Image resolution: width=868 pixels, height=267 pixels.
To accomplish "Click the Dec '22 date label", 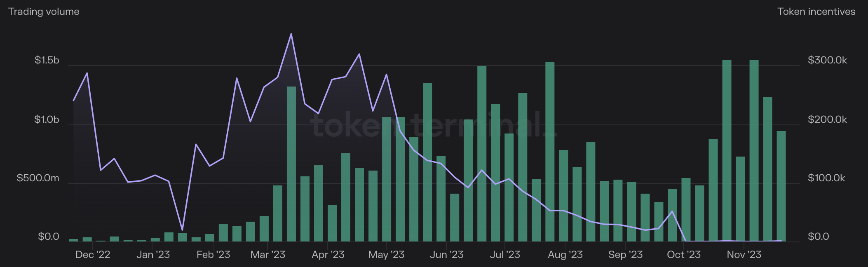I will click(x=93, y=255).
